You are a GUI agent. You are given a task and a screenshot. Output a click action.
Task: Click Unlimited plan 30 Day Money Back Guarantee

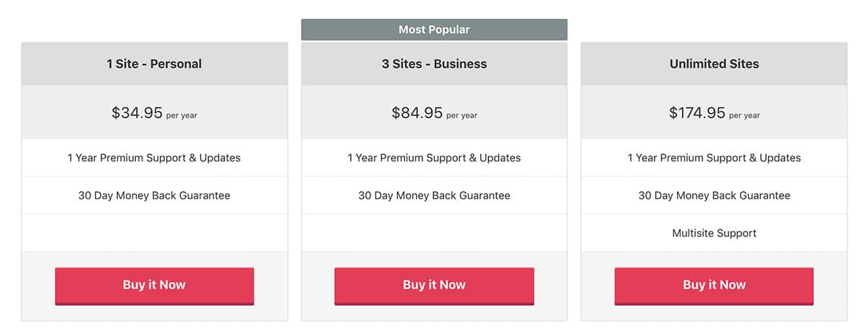[714, 196]
